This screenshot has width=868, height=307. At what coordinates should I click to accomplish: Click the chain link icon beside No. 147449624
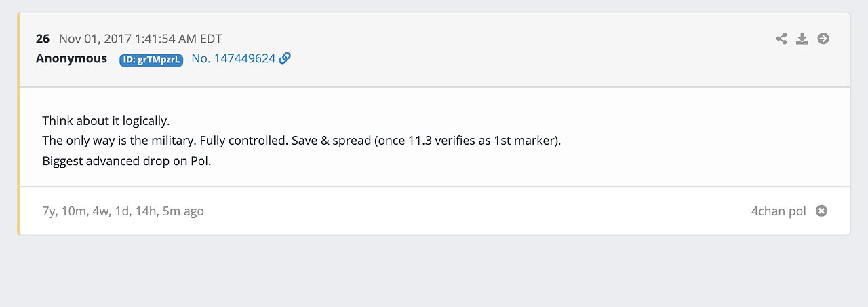[285, 58]
